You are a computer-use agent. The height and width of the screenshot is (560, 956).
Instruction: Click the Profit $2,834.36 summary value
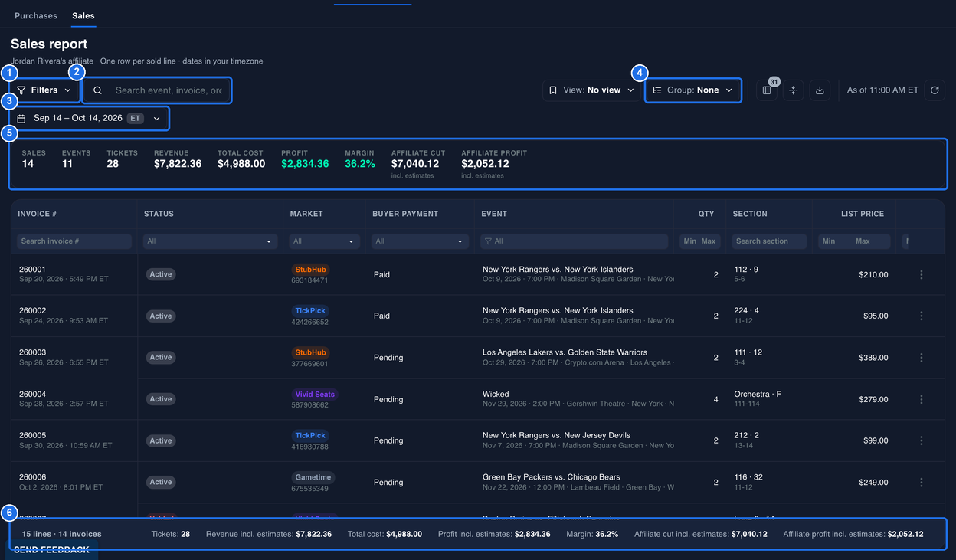coord(305,164)
